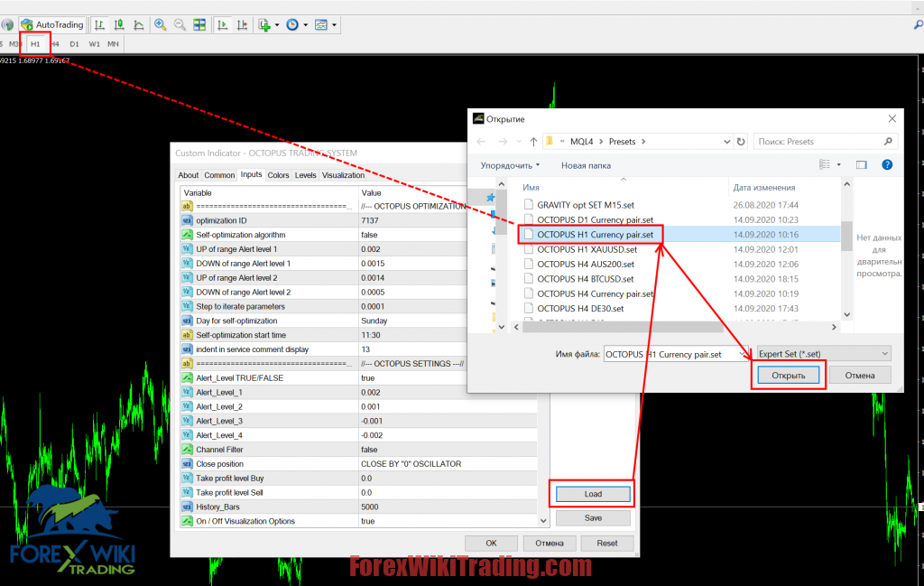Zoom out on the chart

pos(180,24)
